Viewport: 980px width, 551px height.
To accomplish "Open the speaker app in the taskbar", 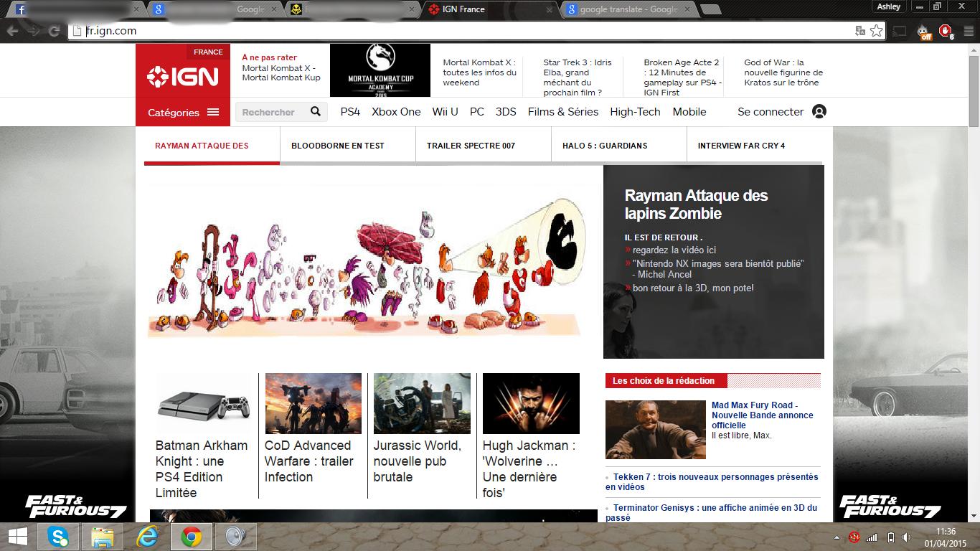I will coord(235,537).
